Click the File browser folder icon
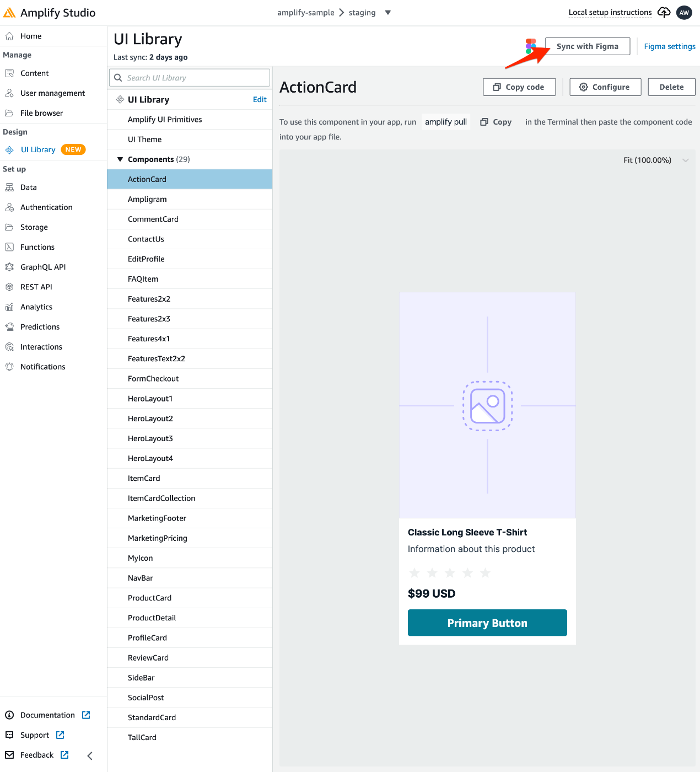The image size is (700, 772). tap(9, 113)
